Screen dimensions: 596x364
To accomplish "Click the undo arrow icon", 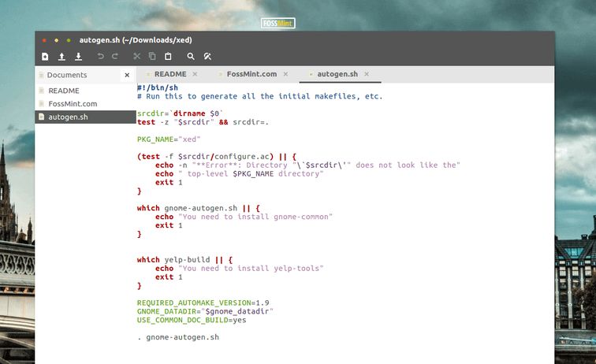I will coord(100,57).
